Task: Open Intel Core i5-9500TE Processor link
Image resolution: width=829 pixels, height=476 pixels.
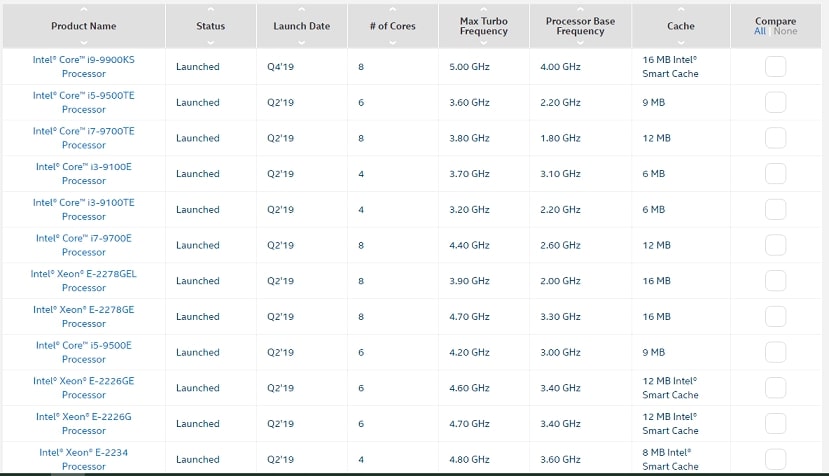Action: 83,103
